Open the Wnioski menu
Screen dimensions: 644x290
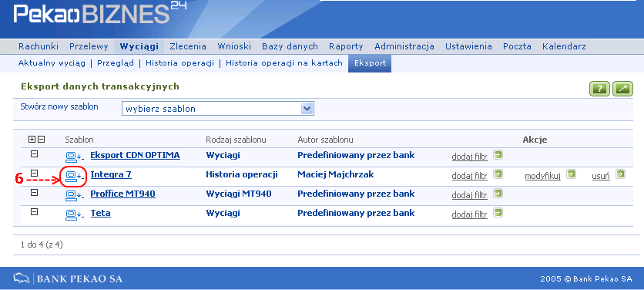(234, 46)
